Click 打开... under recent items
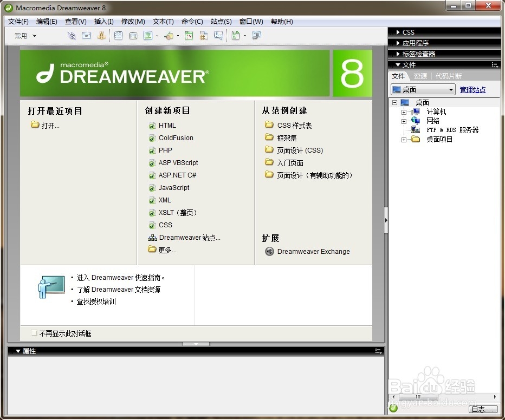 45,125
